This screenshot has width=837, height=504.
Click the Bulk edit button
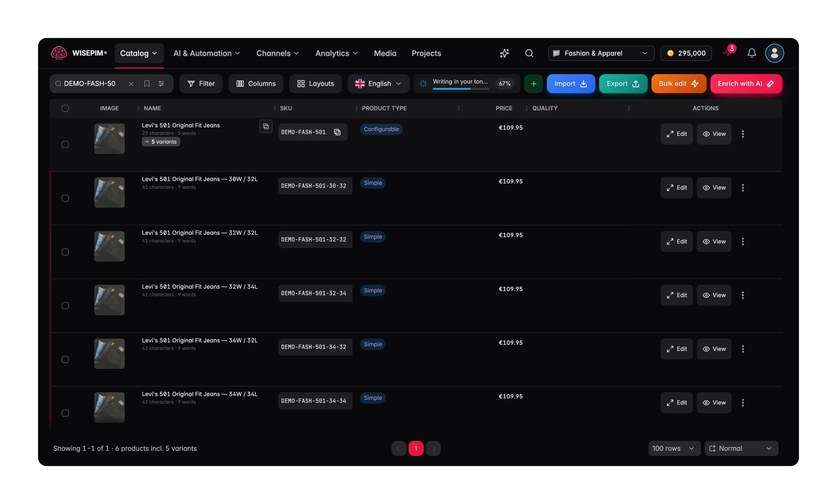678,84
